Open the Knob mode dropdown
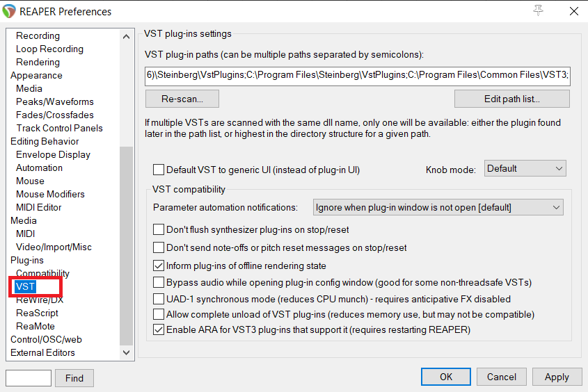The height and width of the screenshot is (392, 588). [x=525, y=168]
